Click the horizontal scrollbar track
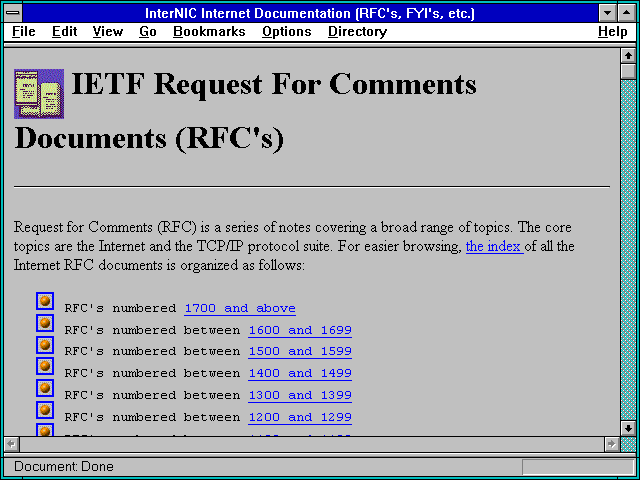The height and width of the screenshot is (480, 640). point(311,444)
